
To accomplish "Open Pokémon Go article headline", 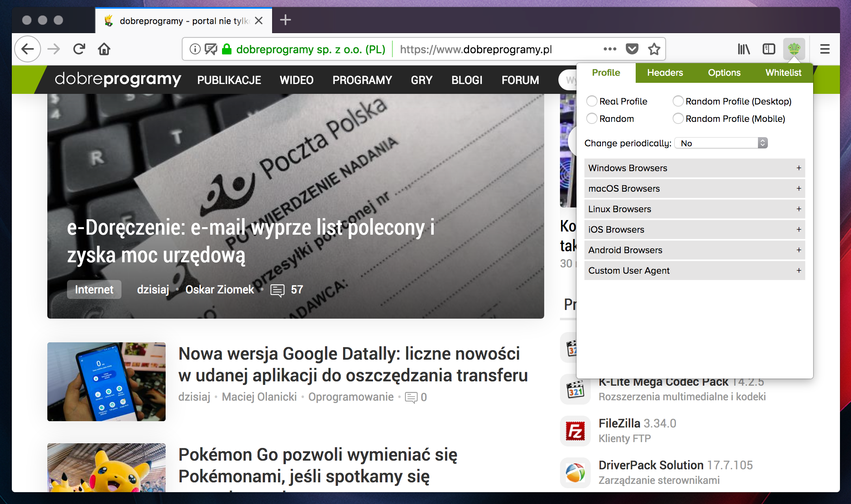I will 318,465.
